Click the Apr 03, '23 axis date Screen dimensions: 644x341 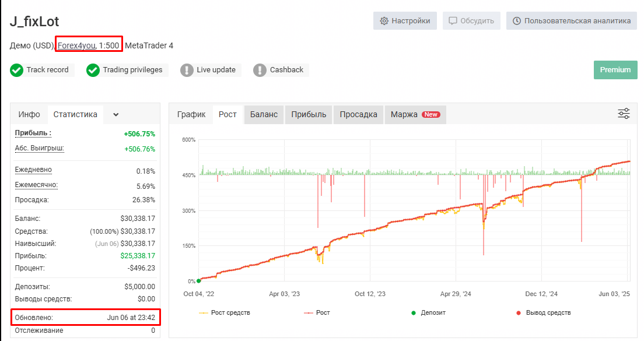[284, 294]
